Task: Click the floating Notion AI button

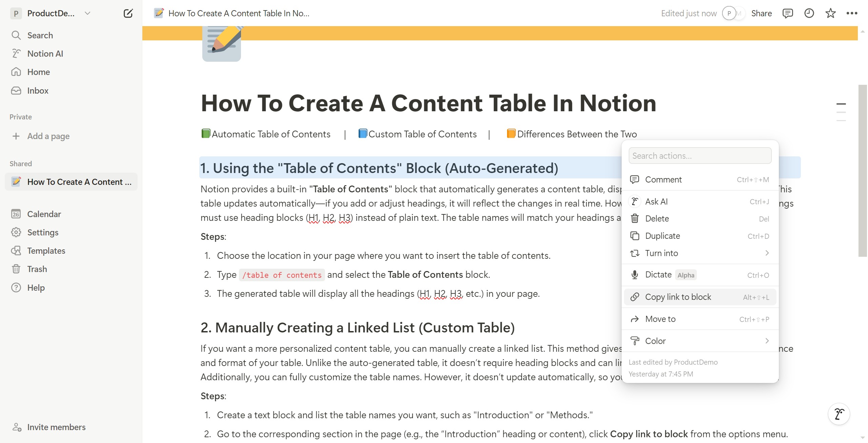Action: pyautogui.click(x=839, y=414)
